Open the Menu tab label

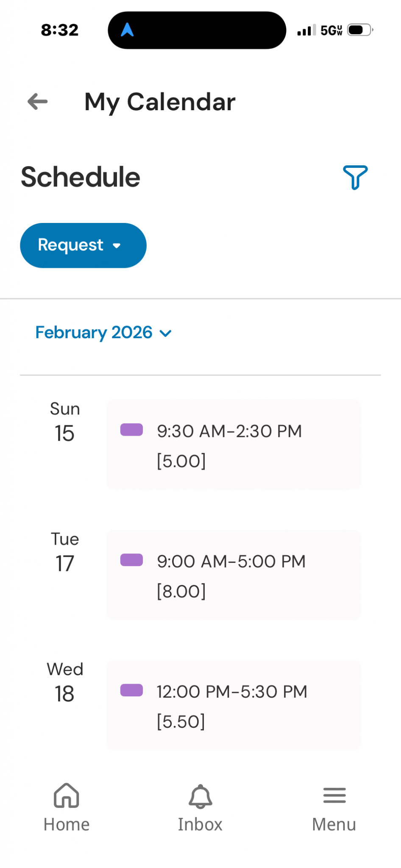tap(334, 825)
